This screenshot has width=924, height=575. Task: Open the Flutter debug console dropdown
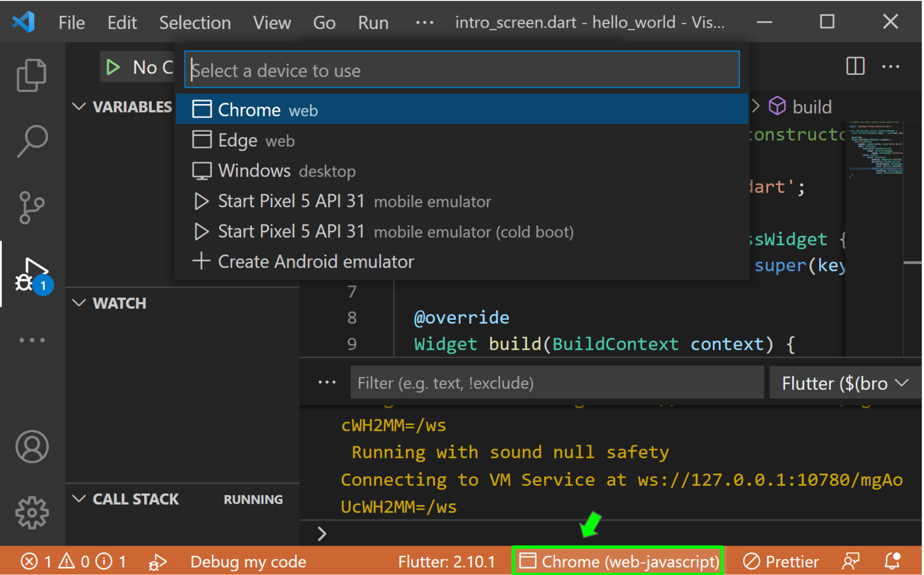[x=844, y=383]
